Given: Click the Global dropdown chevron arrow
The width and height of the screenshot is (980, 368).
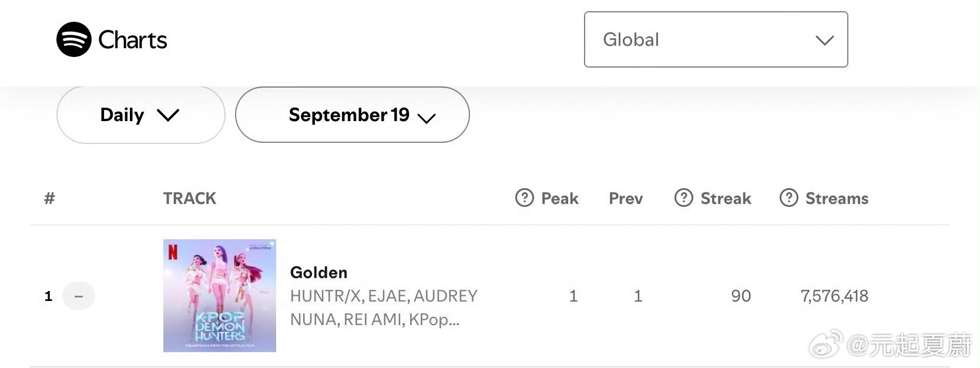Looking at the screenshot, I should 825,41.
